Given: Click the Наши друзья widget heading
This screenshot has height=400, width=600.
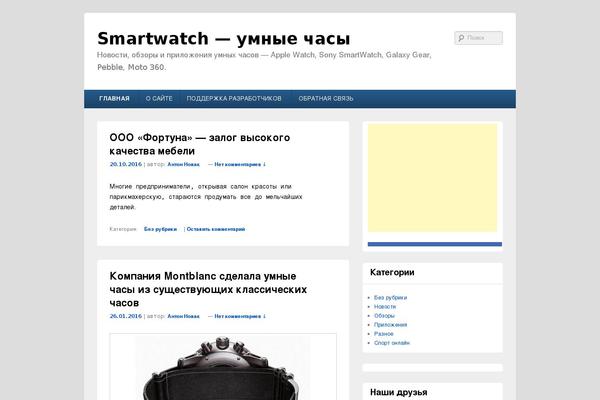Looking at the screenshot, I should coord(398,392).
